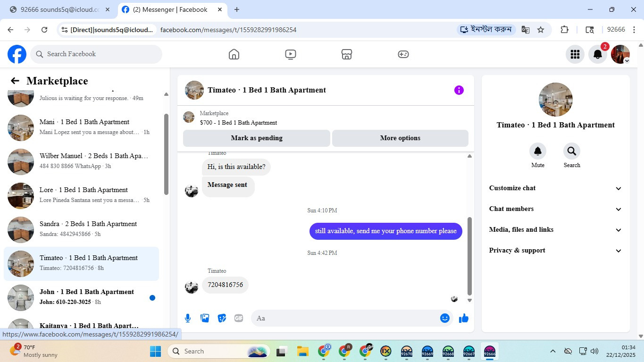The image size is (644, 362).
Task: Open the emoji picker smiley
Action: pos(444,318)
